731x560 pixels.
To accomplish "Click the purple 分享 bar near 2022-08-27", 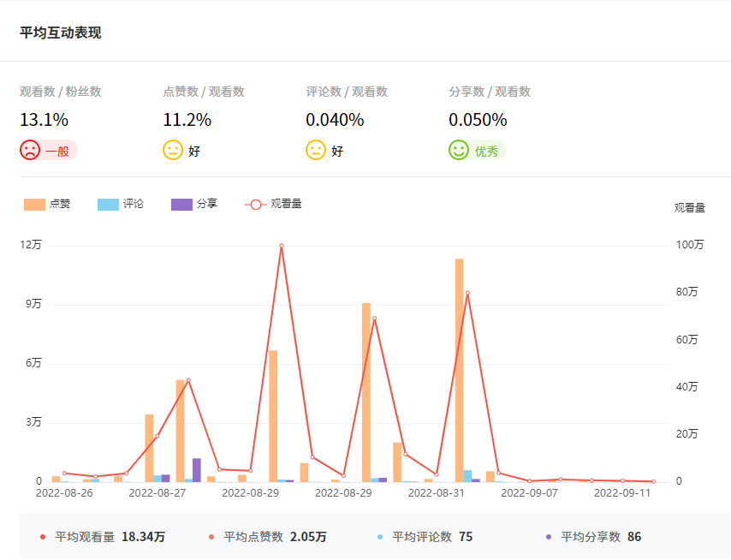I will (197, 470).
